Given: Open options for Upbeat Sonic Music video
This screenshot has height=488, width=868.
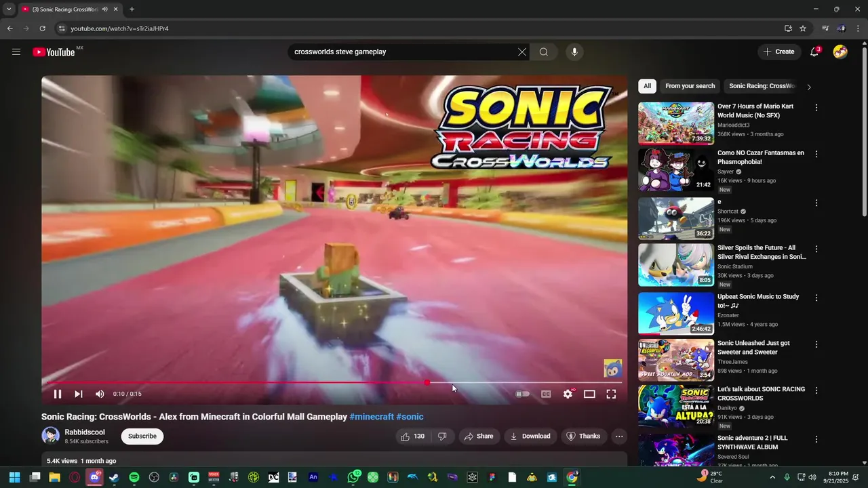Looking at the screenshot, I should click(x=816, y=298).
